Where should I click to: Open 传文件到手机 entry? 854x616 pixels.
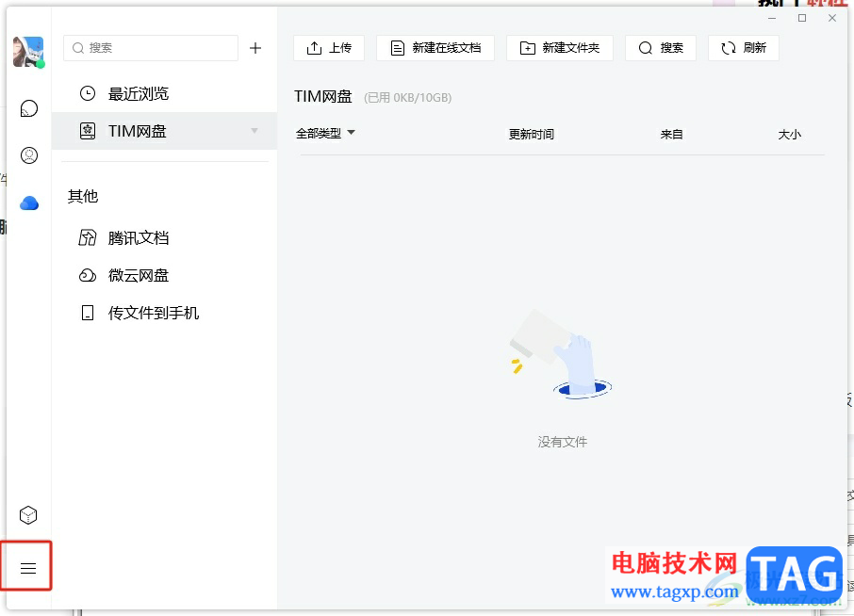164,313
